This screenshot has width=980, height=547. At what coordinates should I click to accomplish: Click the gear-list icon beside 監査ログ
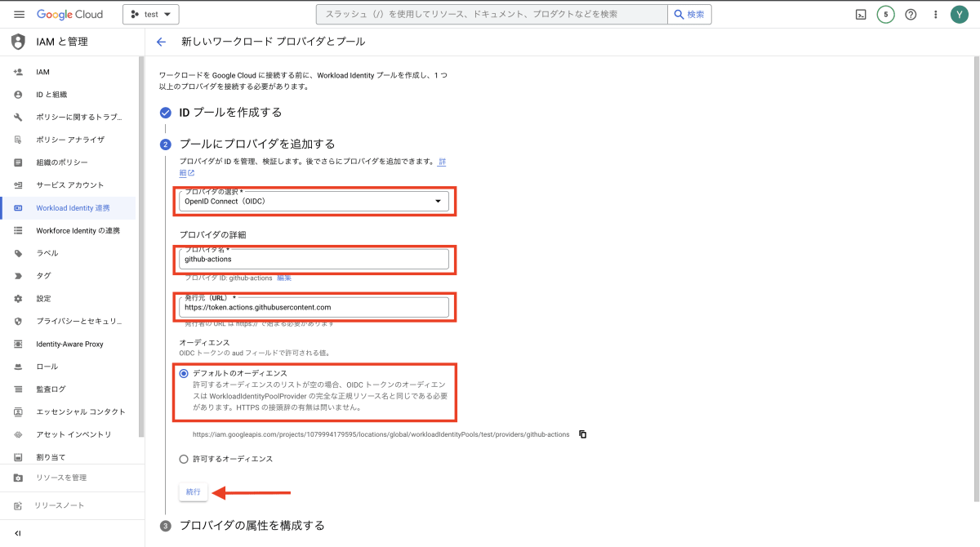18,389
